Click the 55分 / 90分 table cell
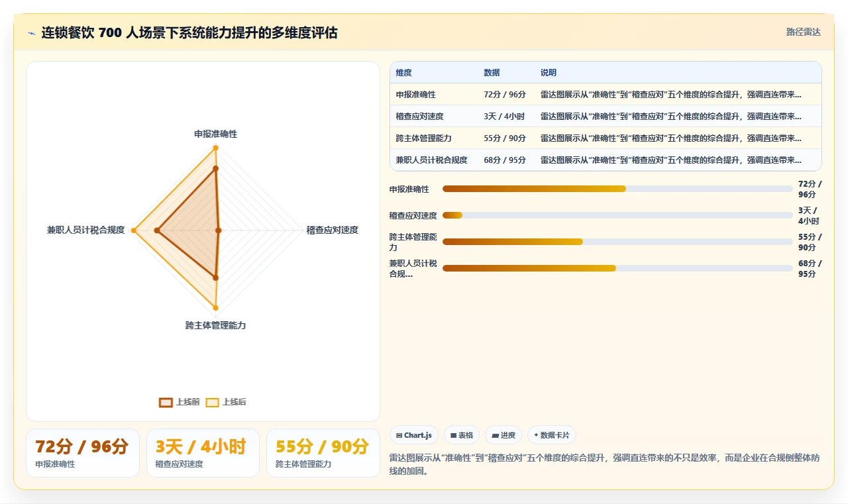Viewport: 848px width, 504px height. [505, 138]
